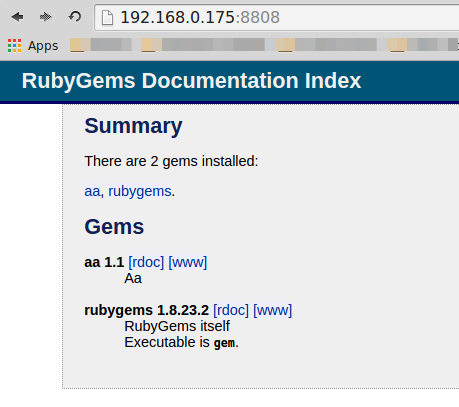The width and height of the screenshot is (459, 407).
Task: Open the Apps grid icon in bookmarks bar
Action: pyautogui.click(x=14, y=46)
